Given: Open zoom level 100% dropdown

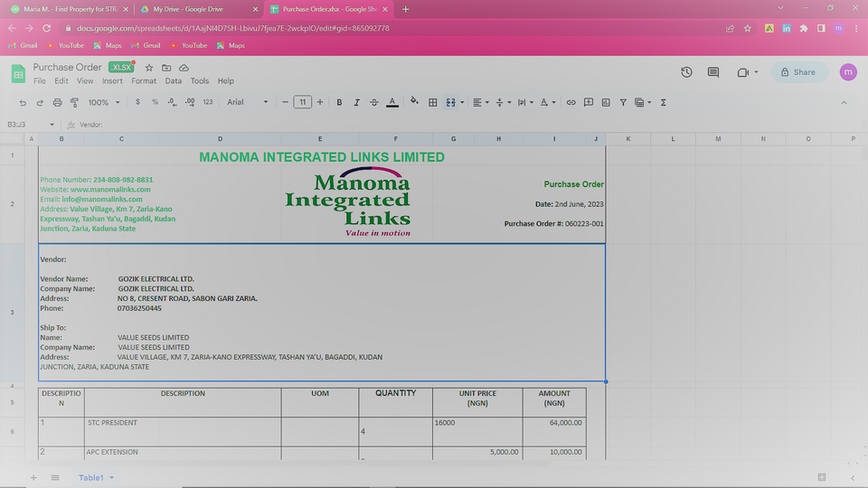Looking at the screenshot, I should [104, 102].
